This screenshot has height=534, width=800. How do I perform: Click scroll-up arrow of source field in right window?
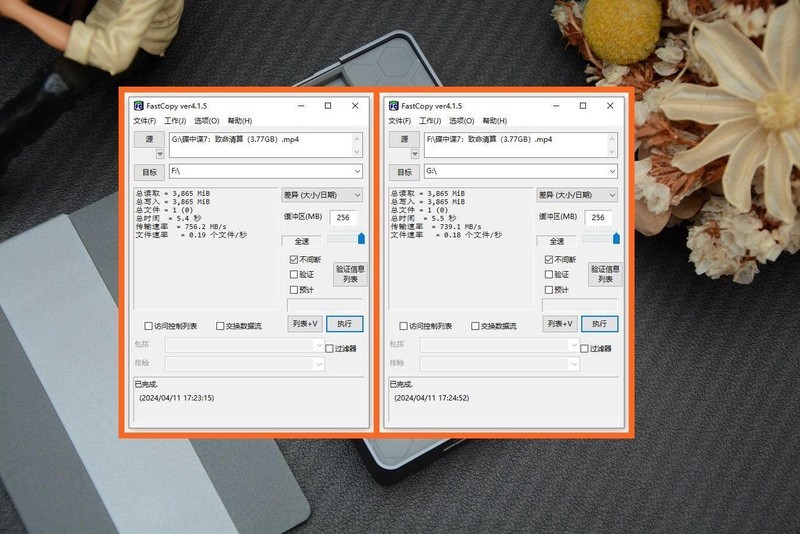[x=612, y=139]
